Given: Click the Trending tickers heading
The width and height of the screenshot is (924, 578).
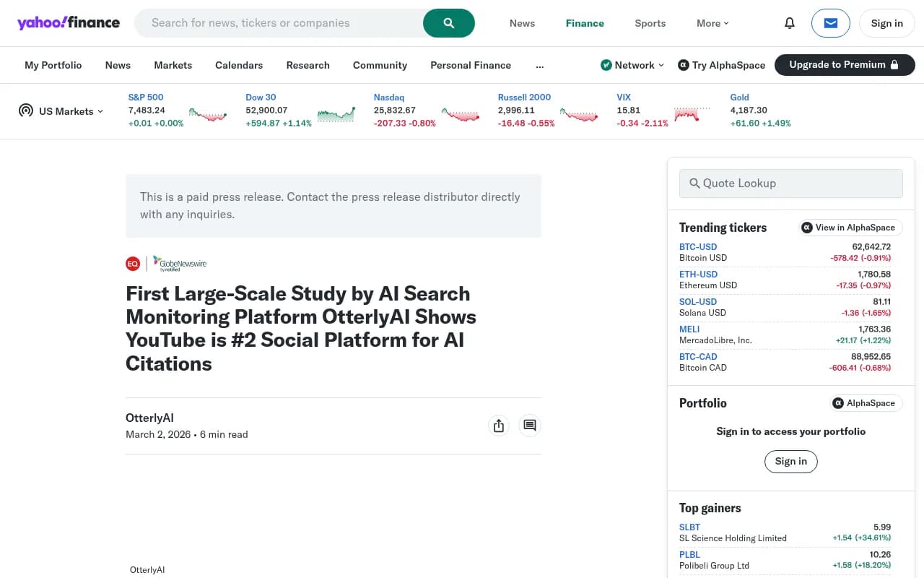Looking at the screenshot, I should point(723,228).
